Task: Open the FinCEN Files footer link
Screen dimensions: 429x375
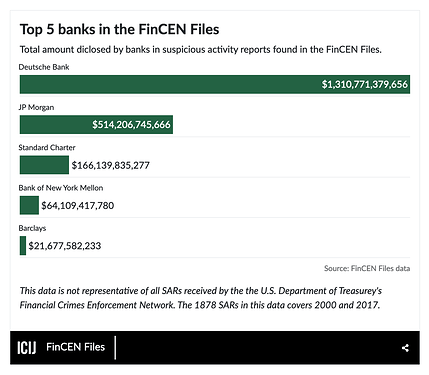Action: pyautogui.click(x=76, y=347)
